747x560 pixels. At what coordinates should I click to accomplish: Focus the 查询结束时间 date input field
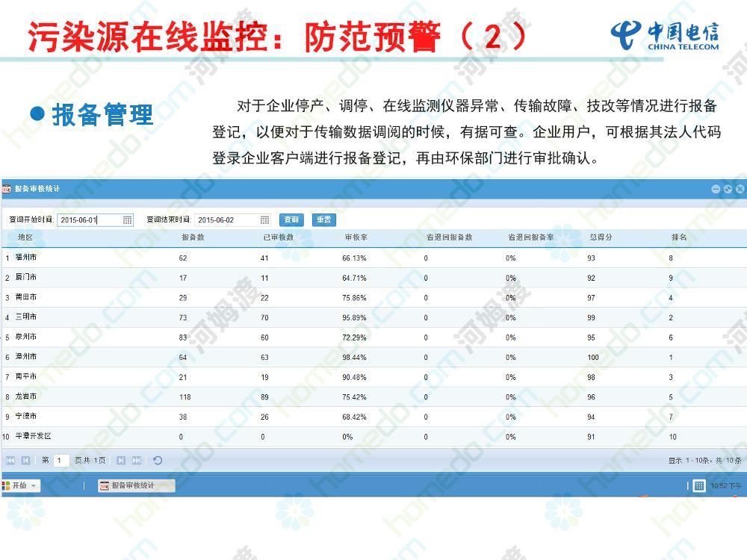tap(226, 220)
